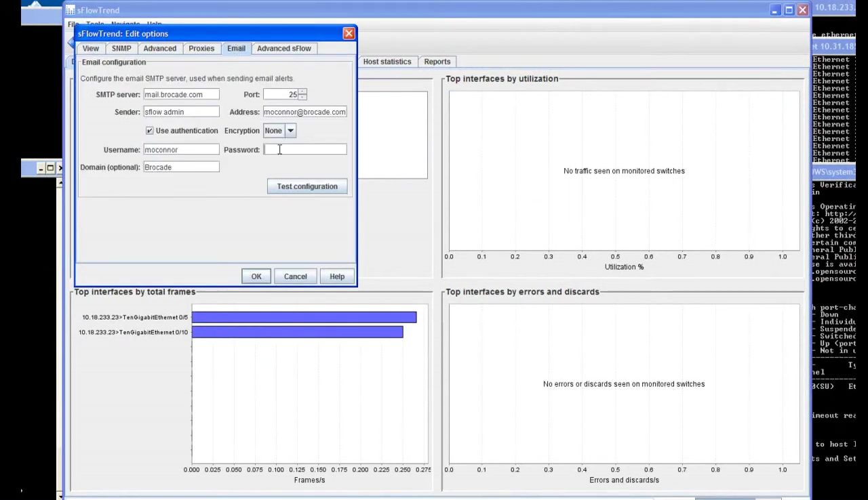The image size is (868, 500).
Task: Click the Domain (optional) field
Action: point(181,167)
